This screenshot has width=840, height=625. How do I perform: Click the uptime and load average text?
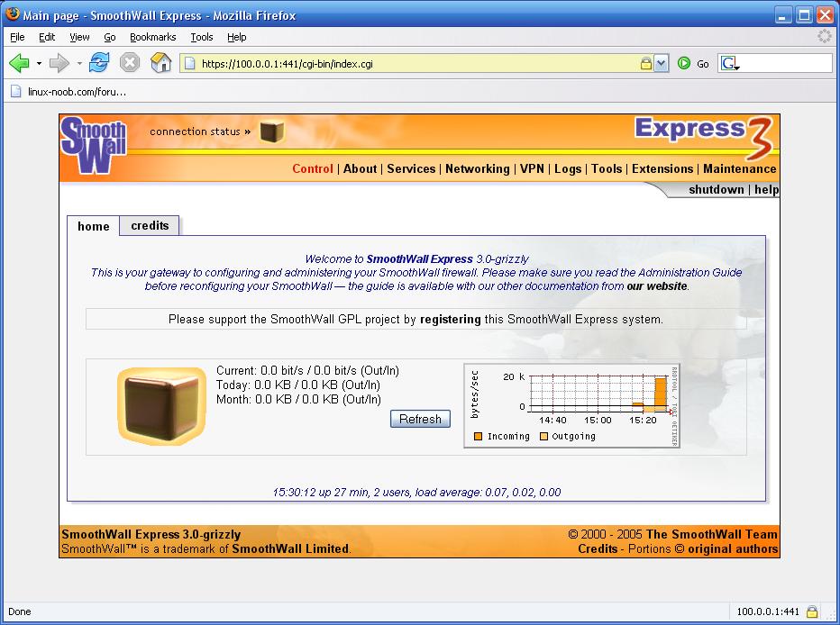pos(416,493)
